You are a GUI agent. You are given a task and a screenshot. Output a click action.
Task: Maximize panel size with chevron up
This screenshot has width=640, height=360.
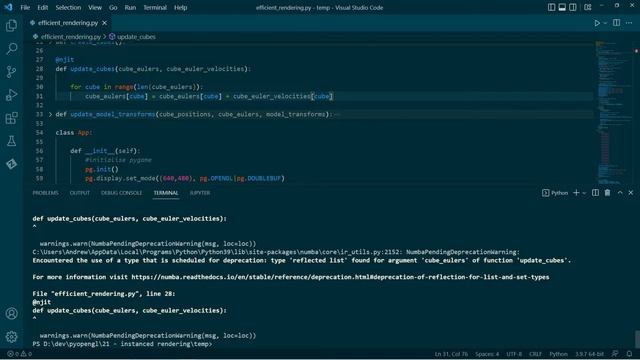620,193
